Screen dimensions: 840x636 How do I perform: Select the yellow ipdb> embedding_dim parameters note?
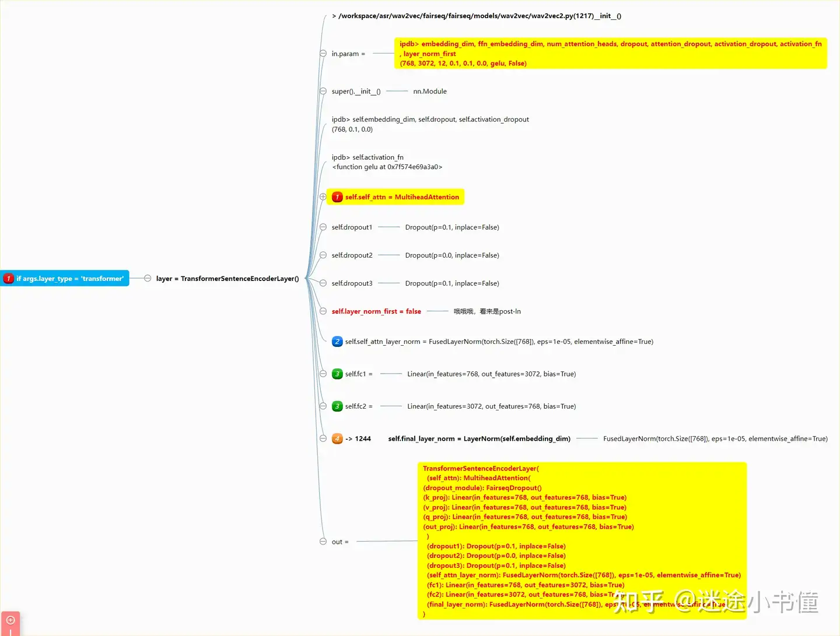[x=611, y=54]
